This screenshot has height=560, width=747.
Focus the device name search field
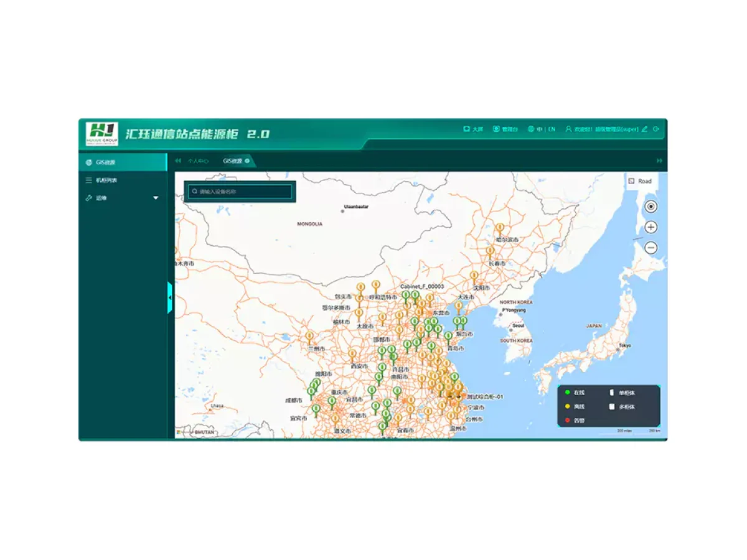[240, 192]
